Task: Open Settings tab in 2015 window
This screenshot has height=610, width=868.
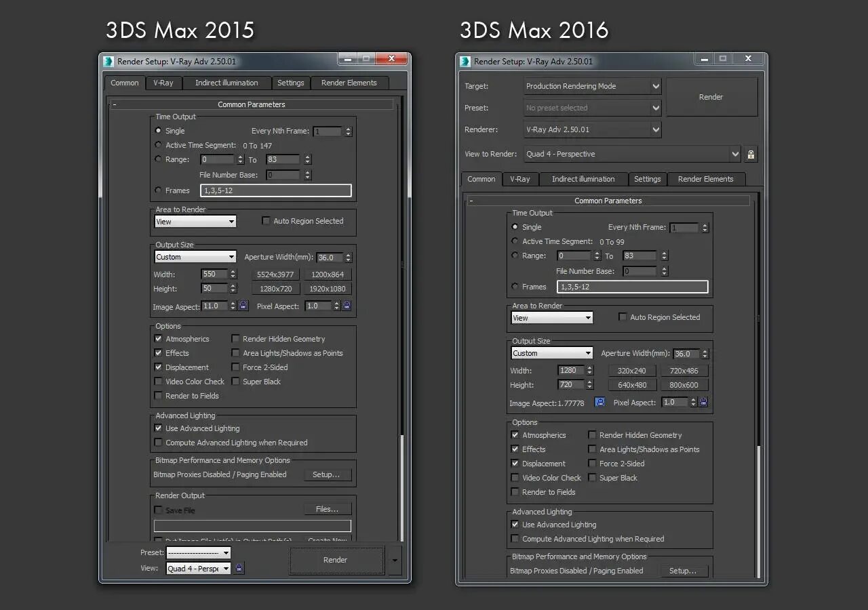Action: click(x=290, y=83)
